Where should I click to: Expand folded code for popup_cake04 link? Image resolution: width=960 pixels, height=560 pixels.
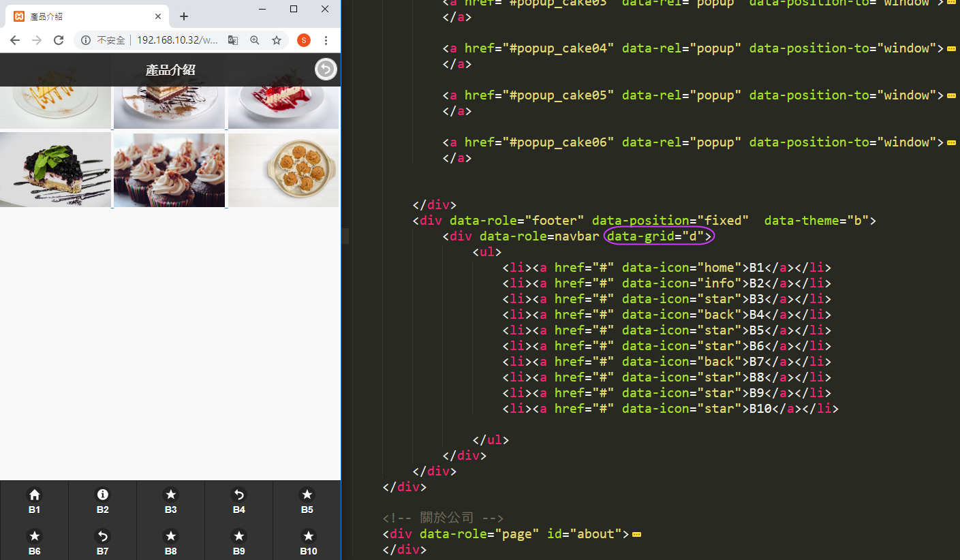[x=951, y=48]
